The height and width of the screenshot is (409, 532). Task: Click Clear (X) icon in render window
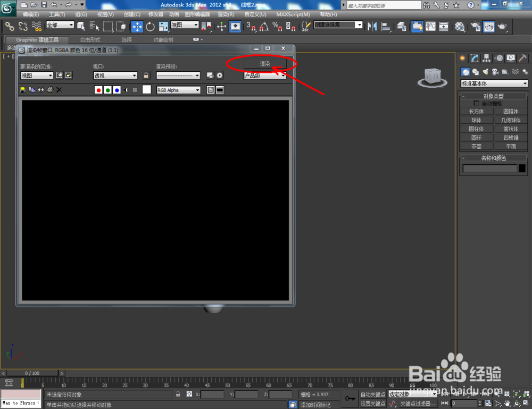pyautogui.click(x=59, y=90)
